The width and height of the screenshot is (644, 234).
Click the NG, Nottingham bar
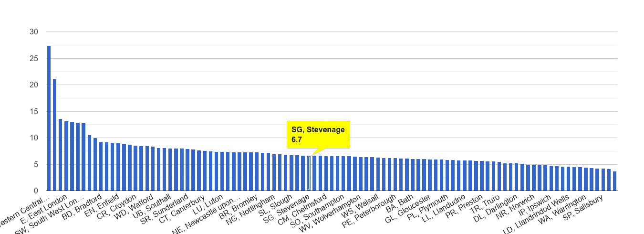pyautogui.click(x=274, y=172)
